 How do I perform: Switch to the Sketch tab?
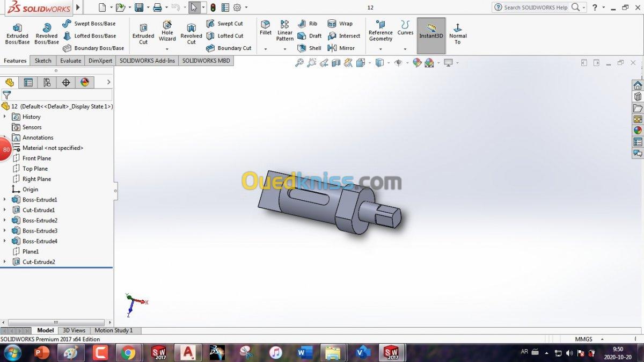click(x=43, y=61)
